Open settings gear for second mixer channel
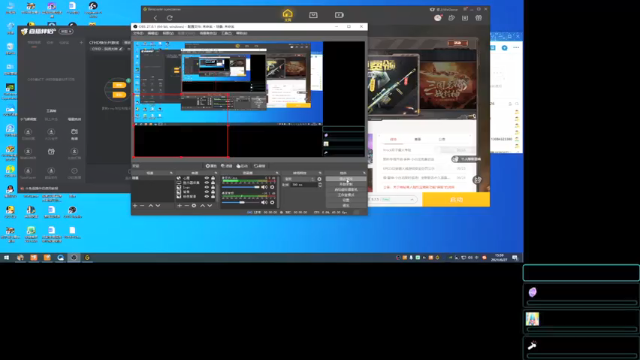 click(x=272, y=202)
